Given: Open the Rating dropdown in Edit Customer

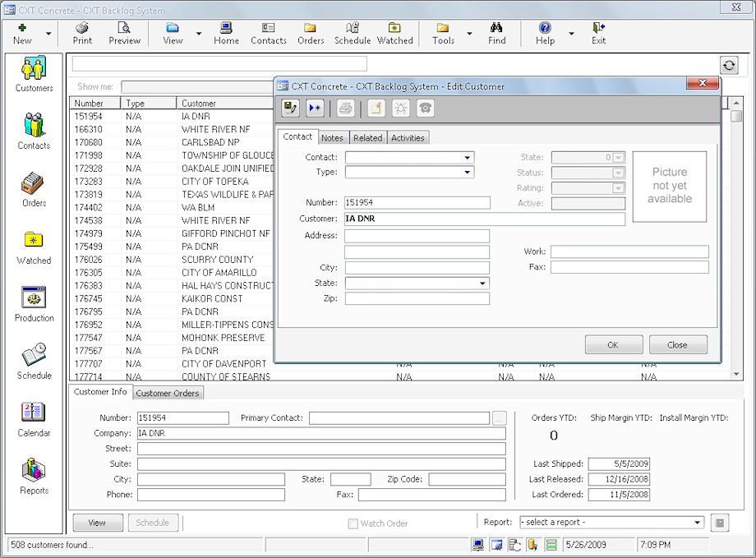Looking at the screenshot, I should pos(618,188).
